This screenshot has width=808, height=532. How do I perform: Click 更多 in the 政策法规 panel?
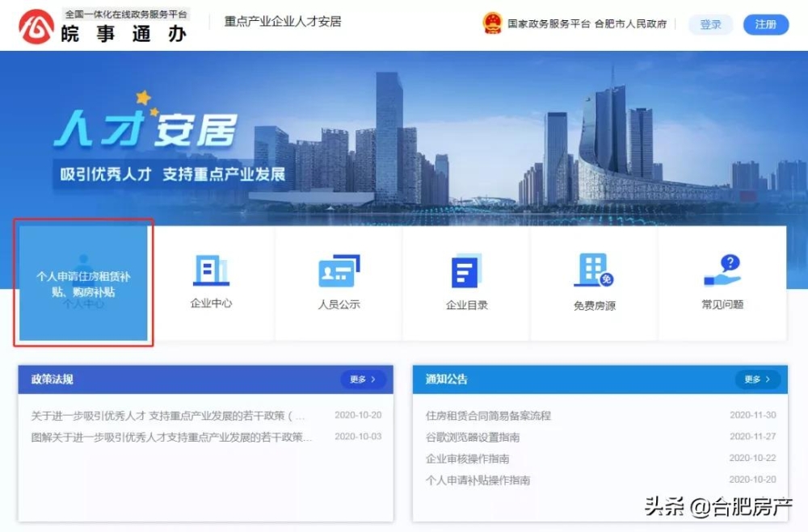pos(363,379)
